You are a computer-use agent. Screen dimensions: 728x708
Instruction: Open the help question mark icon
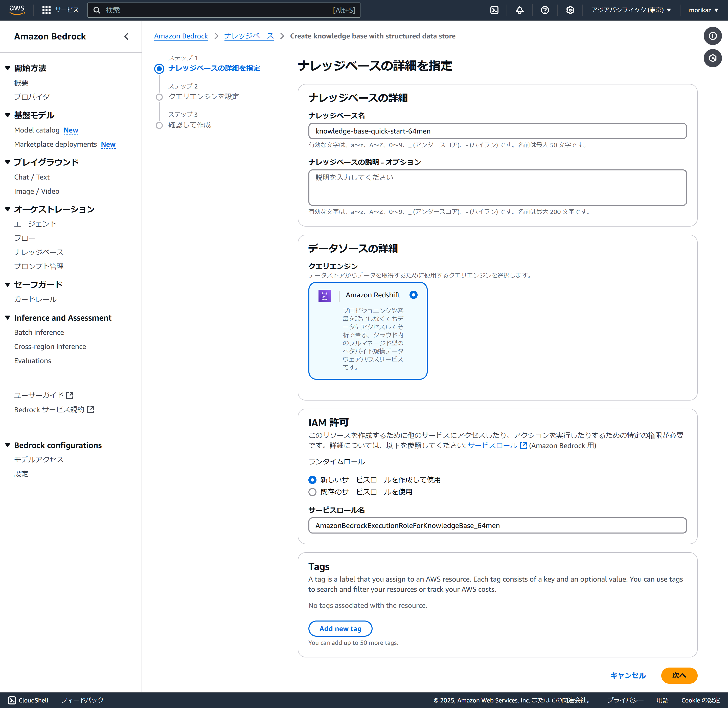coord(545,10)
